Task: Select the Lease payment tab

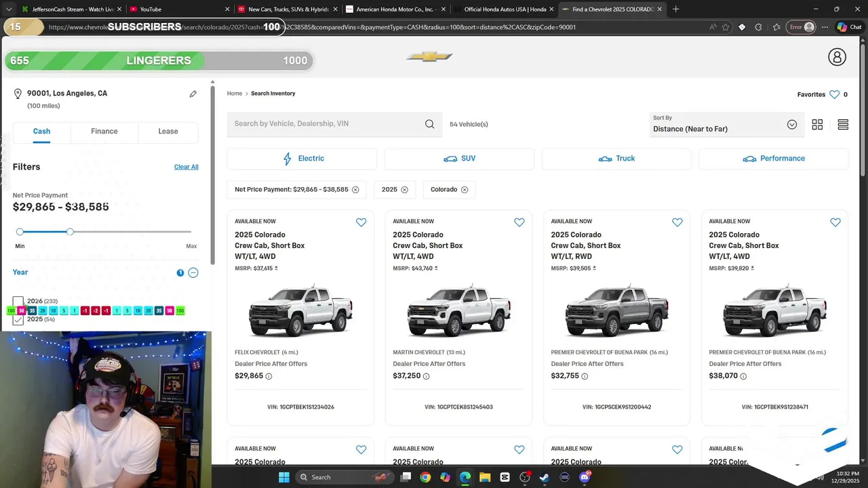Action: (168, 131)
